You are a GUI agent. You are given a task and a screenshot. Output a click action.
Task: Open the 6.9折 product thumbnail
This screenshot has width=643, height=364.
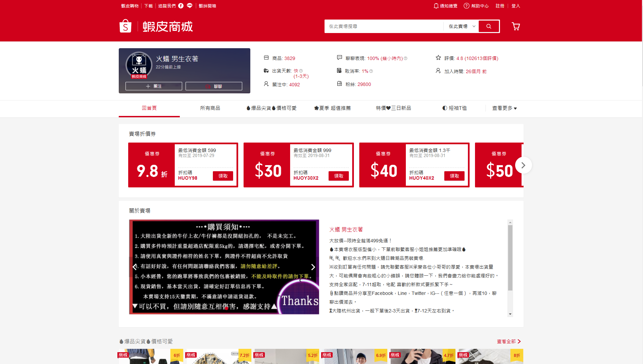click(x=355, y=356)
